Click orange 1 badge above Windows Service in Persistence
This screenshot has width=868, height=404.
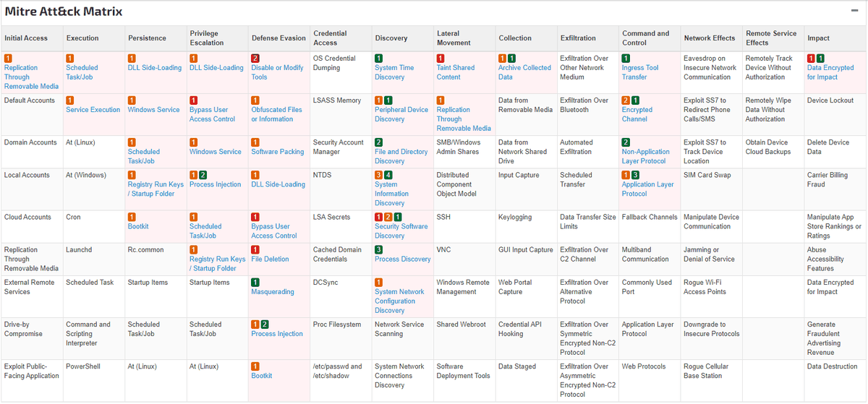[x=132, y=100]
